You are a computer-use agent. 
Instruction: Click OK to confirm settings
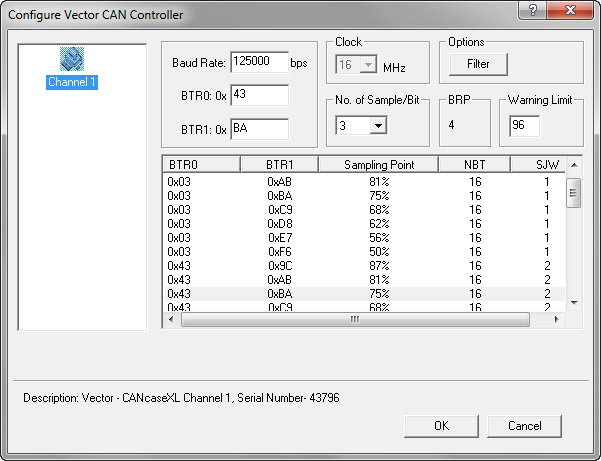click(441, 426)
